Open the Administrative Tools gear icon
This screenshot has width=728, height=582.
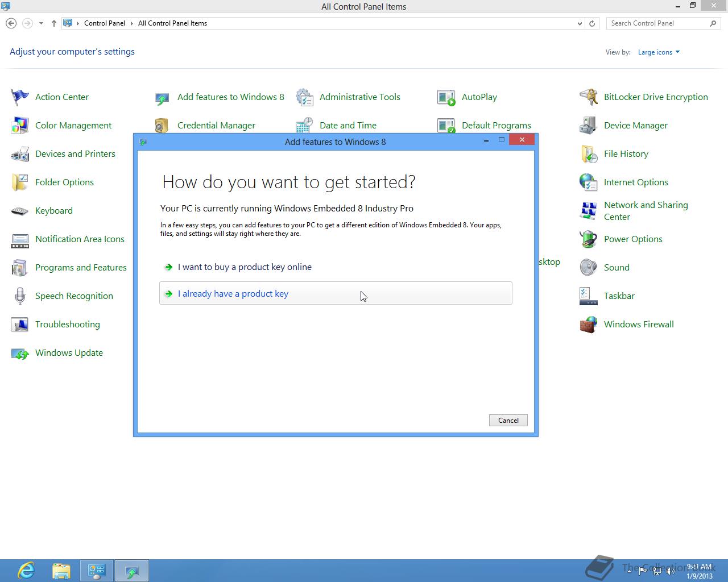click(x=304, y=97)
